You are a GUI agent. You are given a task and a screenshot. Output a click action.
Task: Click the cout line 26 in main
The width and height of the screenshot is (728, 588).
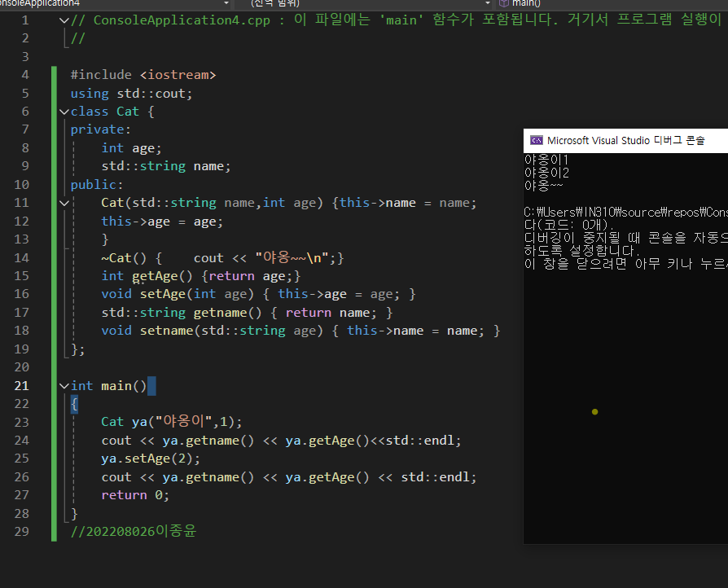tap(289, 477)
